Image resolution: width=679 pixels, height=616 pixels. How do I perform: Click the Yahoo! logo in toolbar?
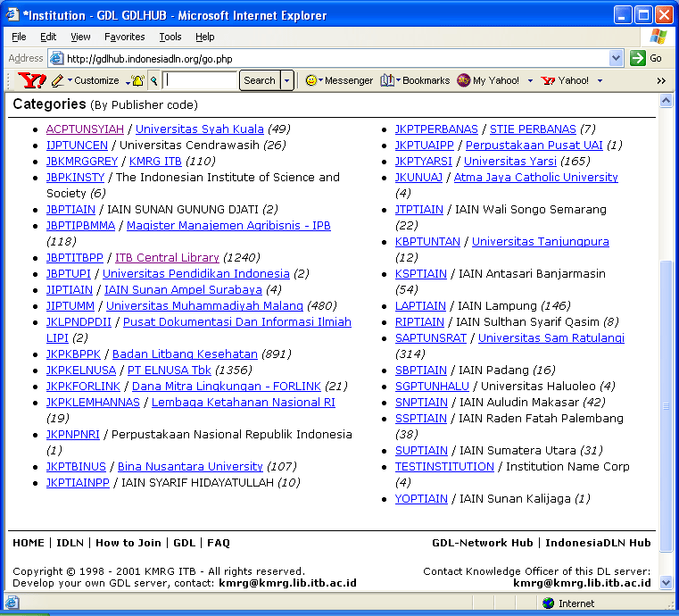click(x=31, y=80)
